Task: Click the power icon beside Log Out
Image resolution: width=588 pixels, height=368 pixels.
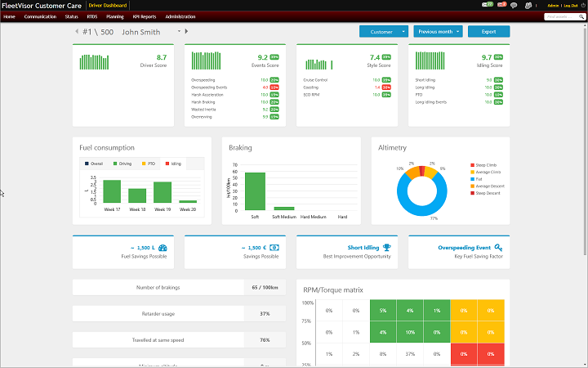Action: pyautogui.click(x=583, y=5)
